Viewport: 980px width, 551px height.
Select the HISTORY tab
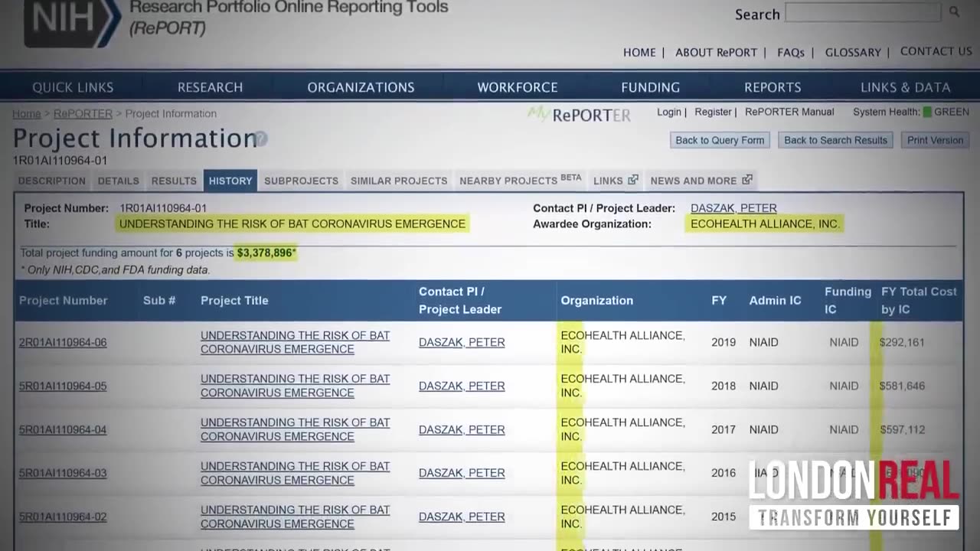click(x=230, y=181)
